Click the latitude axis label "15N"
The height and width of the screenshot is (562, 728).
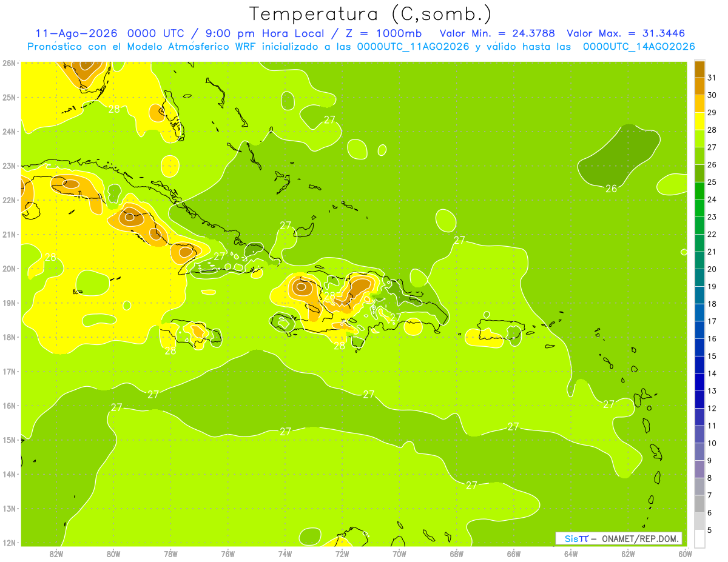(x=9, y=440)
